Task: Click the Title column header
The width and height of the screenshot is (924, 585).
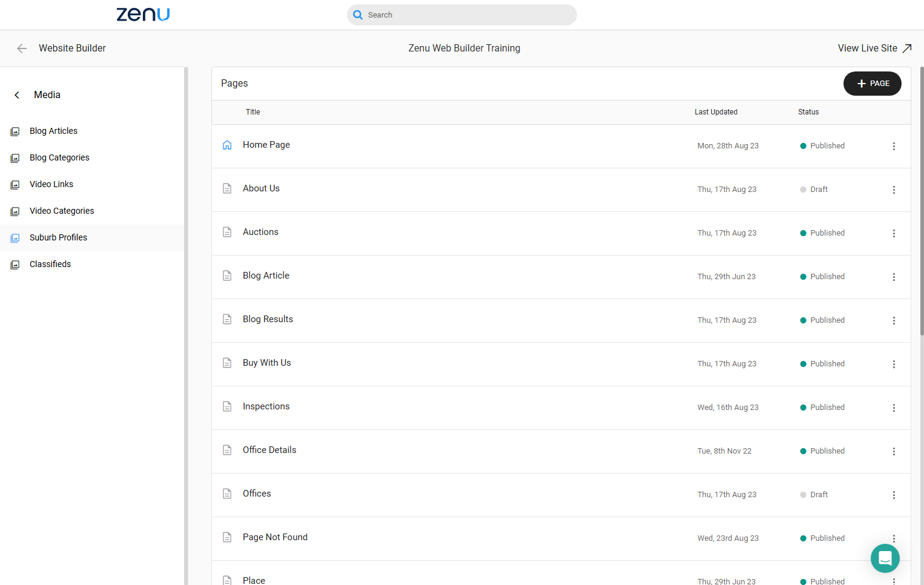Action: point(253,112)
